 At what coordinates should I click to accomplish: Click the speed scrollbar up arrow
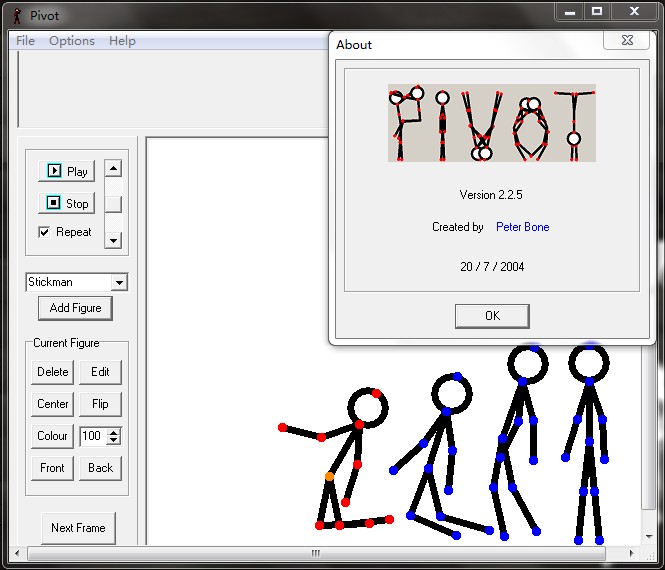click(x=113, y=168)
